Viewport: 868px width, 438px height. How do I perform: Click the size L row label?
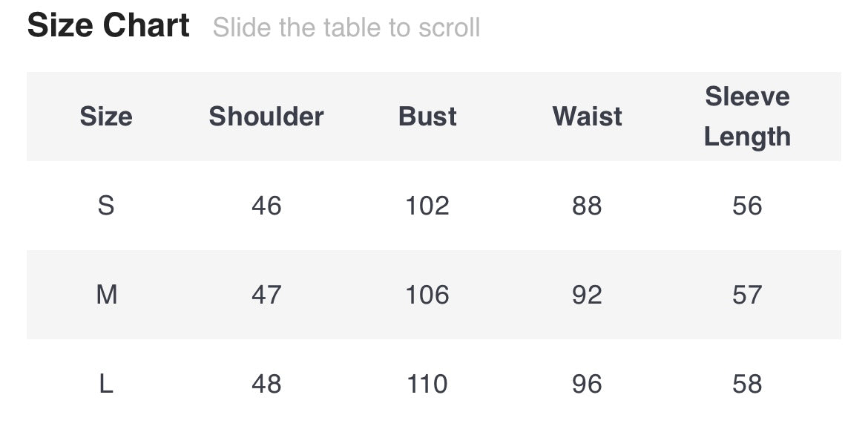pos(106,384)
